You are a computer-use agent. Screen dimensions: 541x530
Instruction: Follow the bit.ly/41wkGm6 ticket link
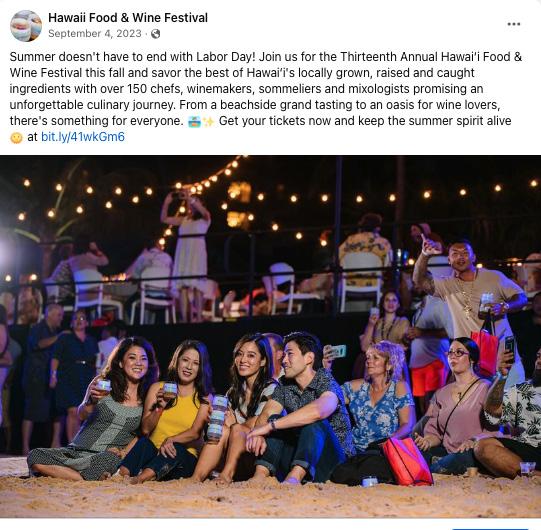point(83,137)
